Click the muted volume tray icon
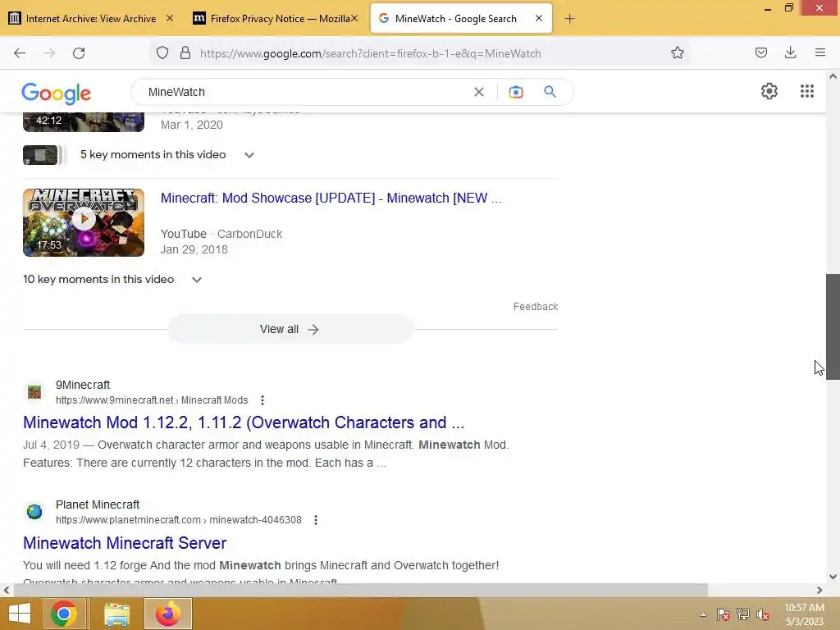The image size is (840, 630). point(763,614)
